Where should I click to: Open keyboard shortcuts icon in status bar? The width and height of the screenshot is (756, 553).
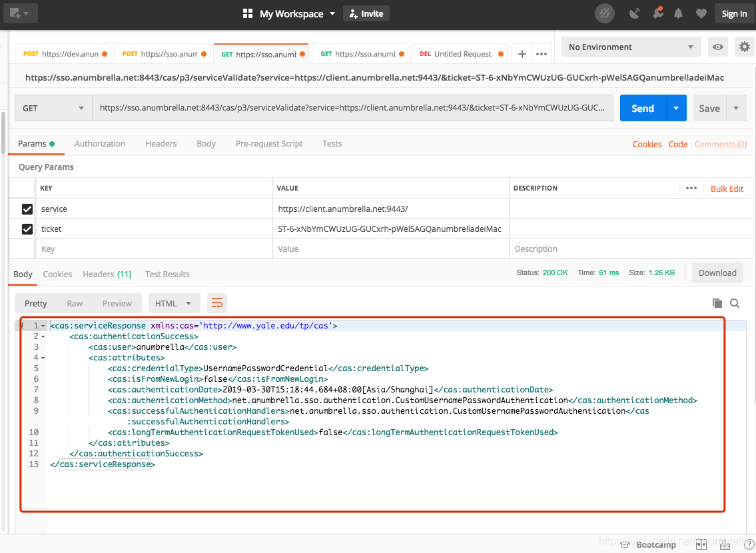(x=724, y=544)
